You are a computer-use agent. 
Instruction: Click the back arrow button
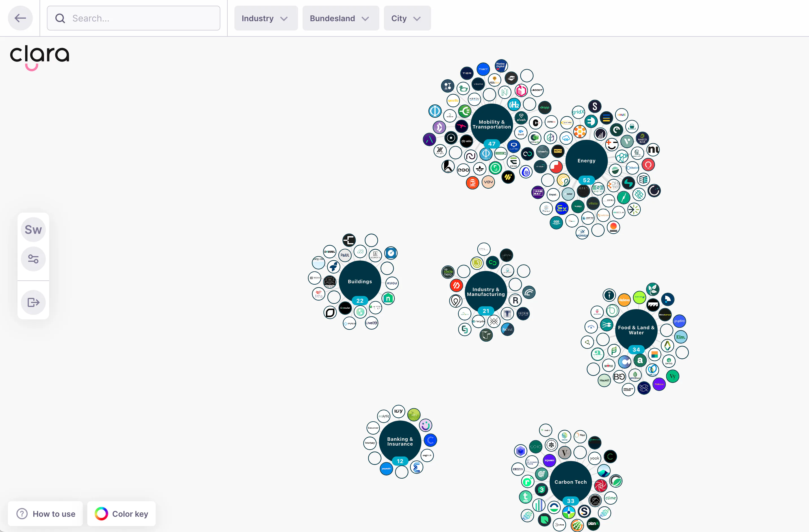20,18
